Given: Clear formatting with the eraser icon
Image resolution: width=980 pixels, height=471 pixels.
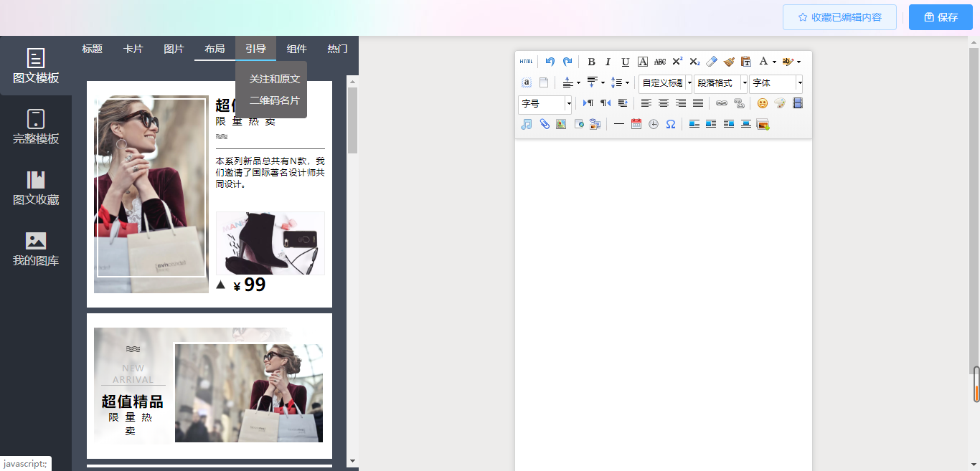Looking at the screenshot, I should point(712,62).
